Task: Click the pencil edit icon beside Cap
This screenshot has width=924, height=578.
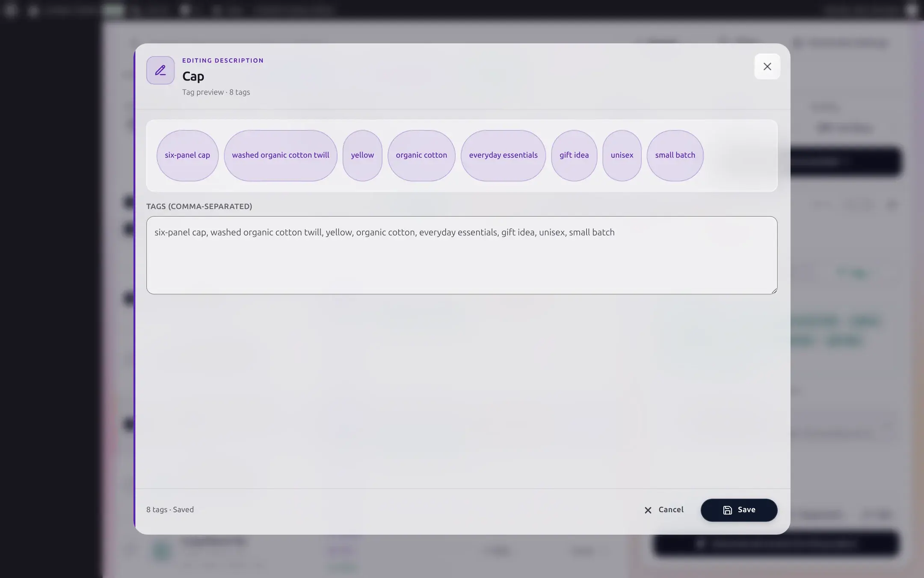Action: tap(160, 70)
